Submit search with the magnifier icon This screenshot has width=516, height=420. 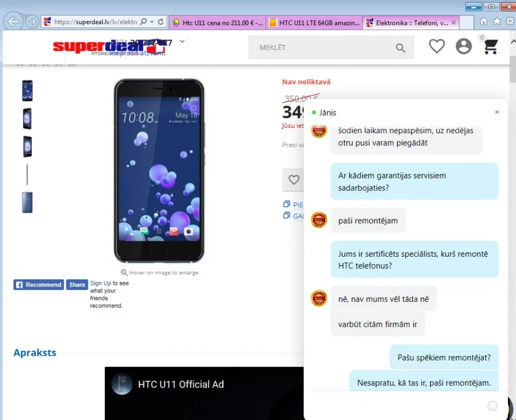click(x=401, y=48)
